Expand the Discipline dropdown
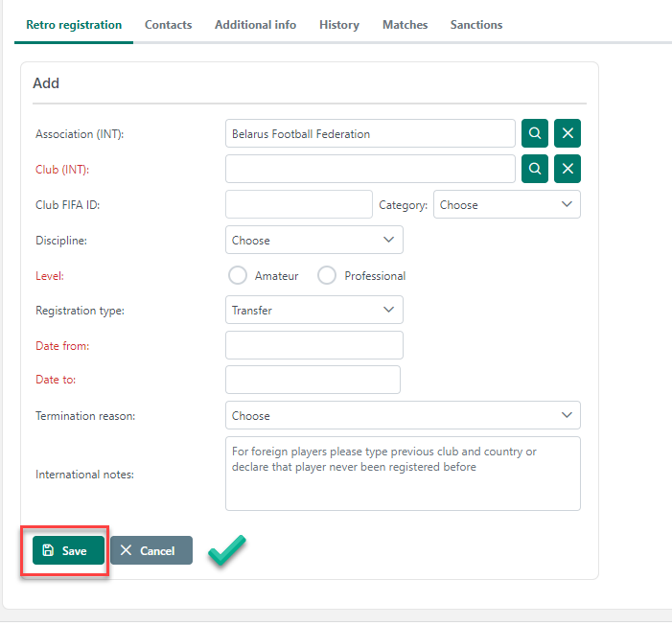Image resolution: width=672 pixels, height=626 pixels. click(313, 240)
